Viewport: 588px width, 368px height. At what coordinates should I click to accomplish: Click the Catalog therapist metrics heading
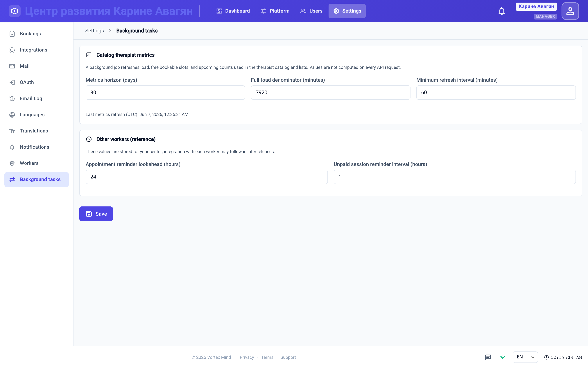click(x=125, y=55)
